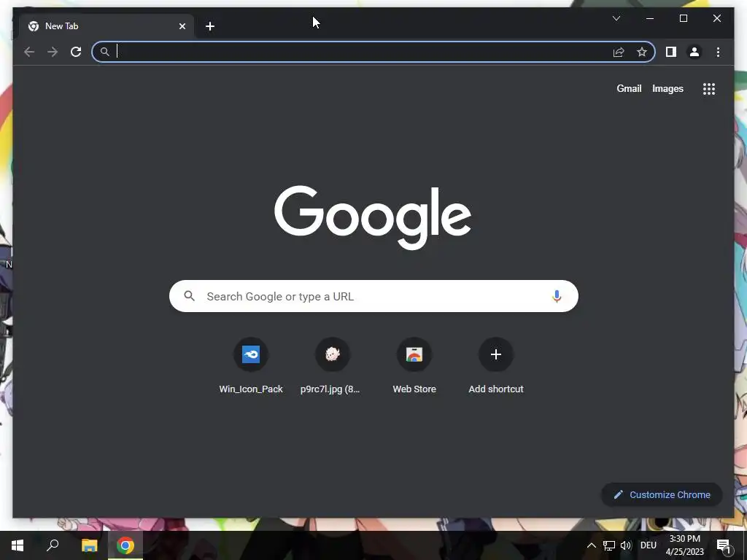This screenshot has width=747, height=560.
Task: Open the volume tray icon
Action: [626, 545]
